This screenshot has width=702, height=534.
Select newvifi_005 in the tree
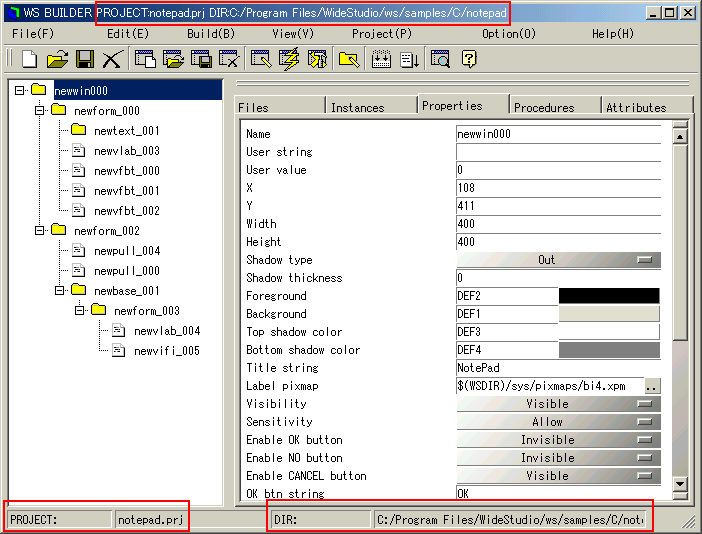tap(166, 351)
